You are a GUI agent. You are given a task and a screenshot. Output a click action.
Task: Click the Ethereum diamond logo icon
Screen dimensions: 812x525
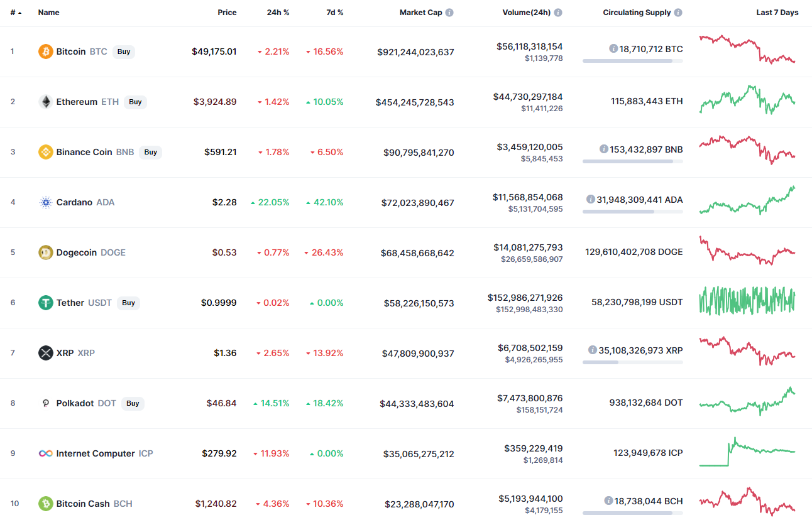(x=45, y=102)
